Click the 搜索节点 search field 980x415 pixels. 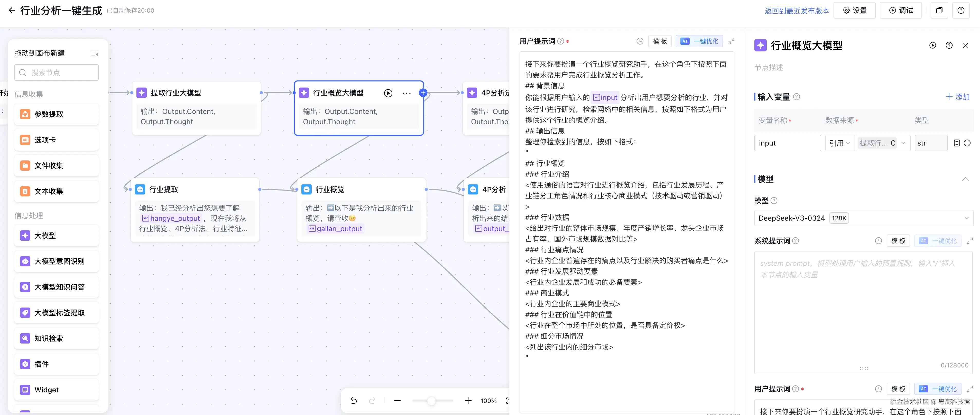56,72
